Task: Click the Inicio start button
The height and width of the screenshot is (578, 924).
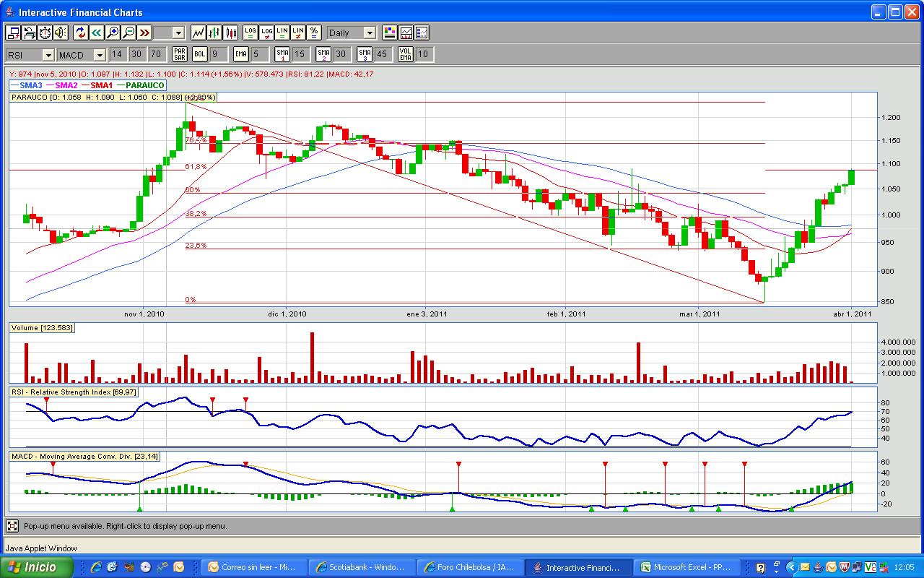Action: pos(36,567)
